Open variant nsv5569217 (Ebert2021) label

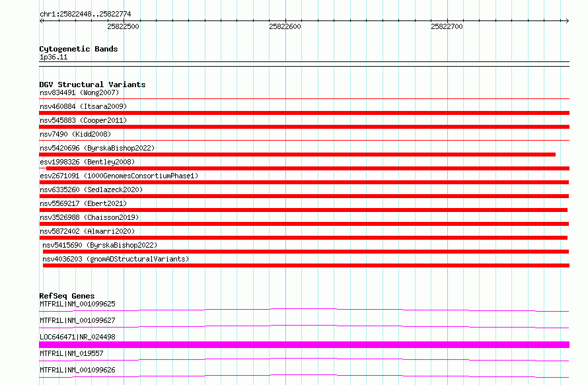tap(83, 203)
